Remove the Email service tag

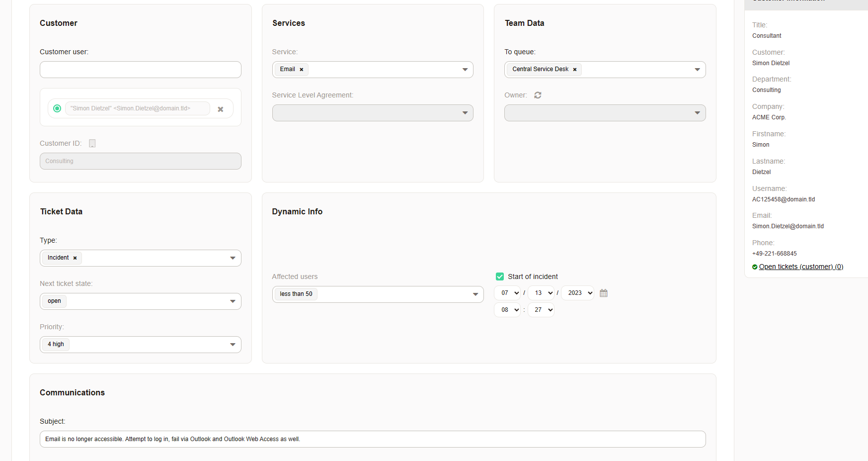pyautogui.click(x=302, y=70)
